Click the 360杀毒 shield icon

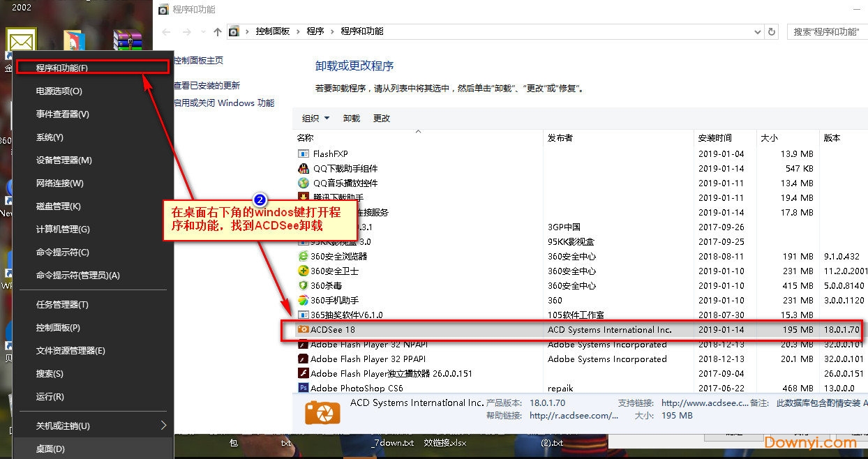[304, 285]
